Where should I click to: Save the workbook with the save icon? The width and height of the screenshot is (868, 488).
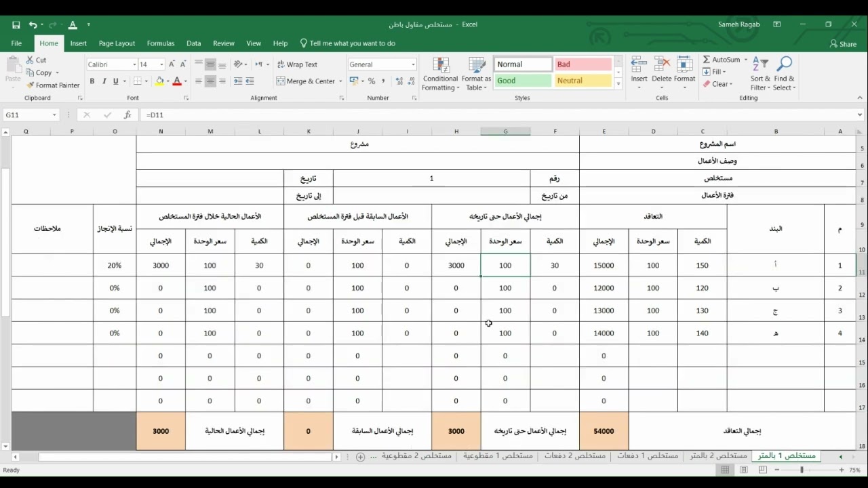click(x=16, y=25)
